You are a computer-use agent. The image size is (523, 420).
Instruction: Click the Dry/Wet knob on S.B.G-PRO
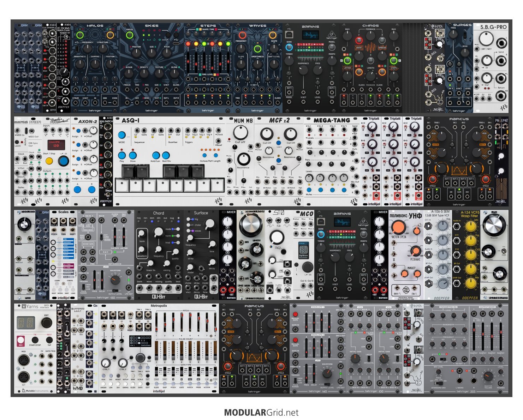(x=486, y=39)
